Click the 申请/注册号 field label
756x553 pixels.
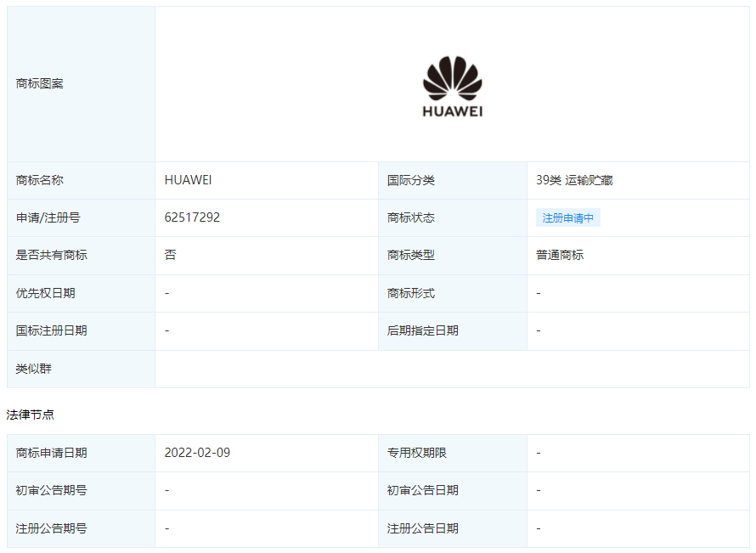(48, 218)
